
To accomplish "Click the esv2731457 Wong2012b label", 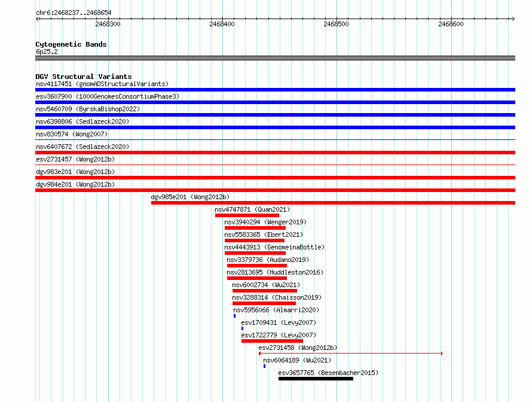I will pos(75,159).
